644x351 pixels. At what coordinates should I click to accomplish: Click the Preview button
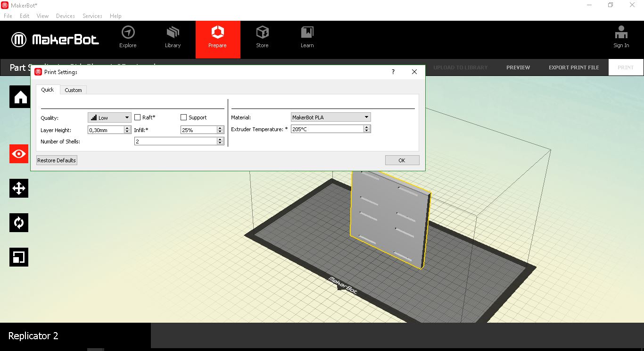point(518,67)
